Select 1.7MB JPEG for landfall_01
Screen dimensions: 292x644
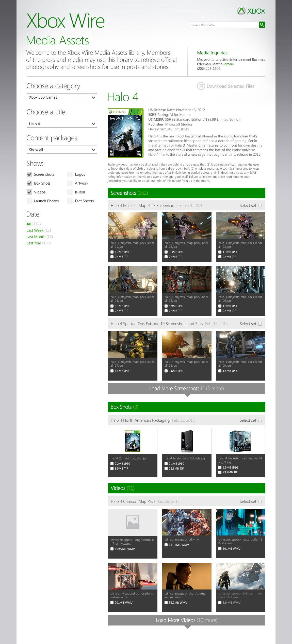point(112,252)
